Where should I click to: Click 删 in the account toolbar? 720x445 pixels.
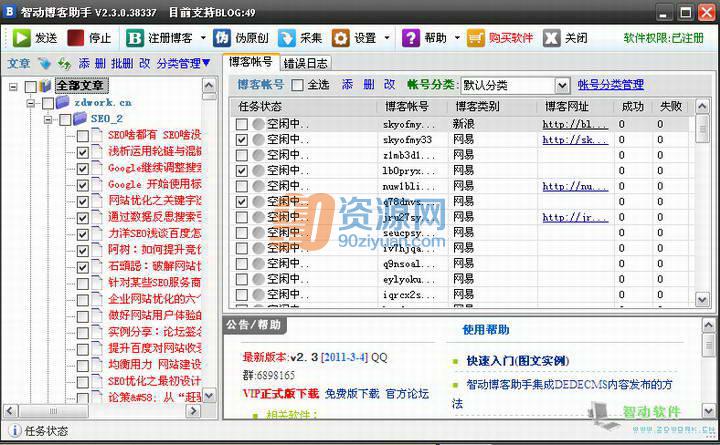click(369, 84)
